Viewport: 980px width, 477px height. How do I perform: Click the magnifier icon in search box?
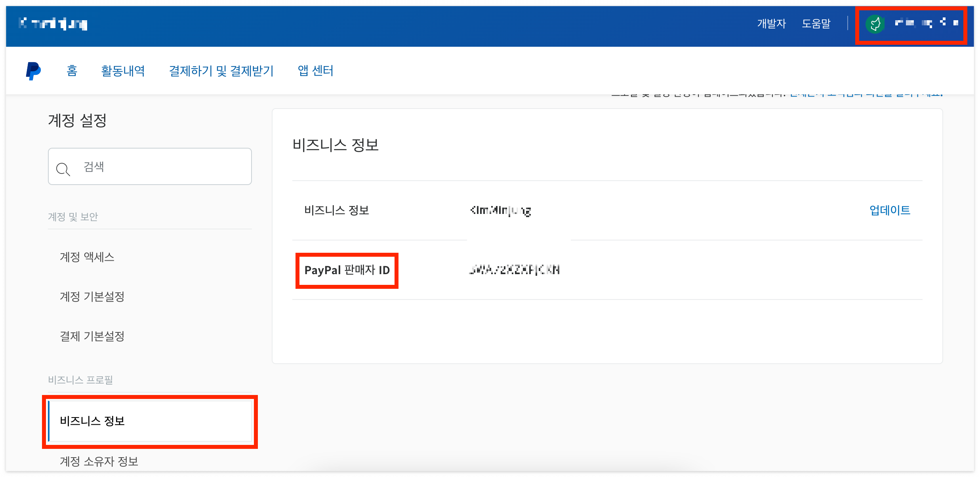63,169
